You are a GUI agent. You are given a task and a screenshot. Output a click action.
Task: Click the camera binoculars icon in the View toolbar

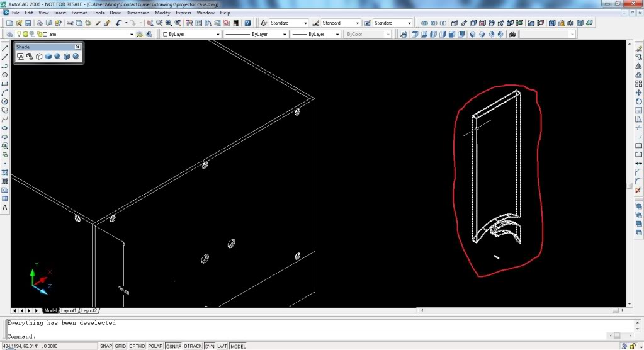tap(512, 34)
